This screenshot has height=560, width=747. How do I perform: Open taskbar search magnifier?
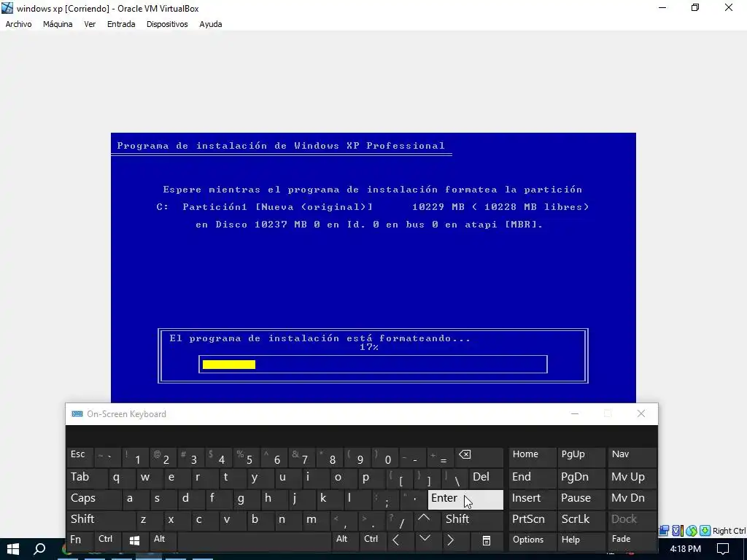click(39, 549)
